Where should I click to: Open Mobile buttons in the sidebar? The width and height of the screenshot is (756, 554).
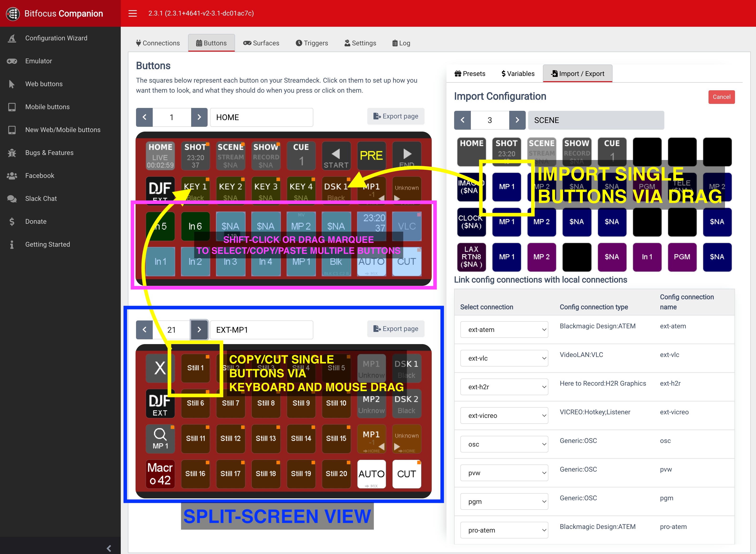[x=47, y=107]
